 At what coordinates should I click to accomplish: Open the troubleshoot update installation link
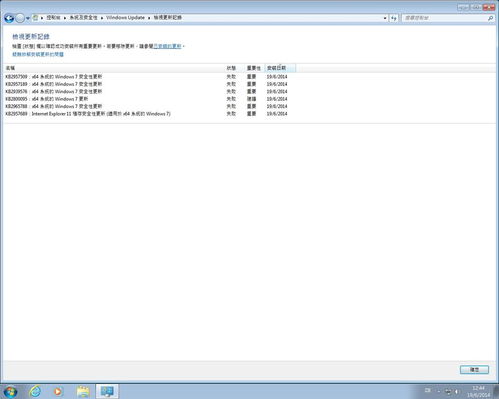click(x=38, y=54)
